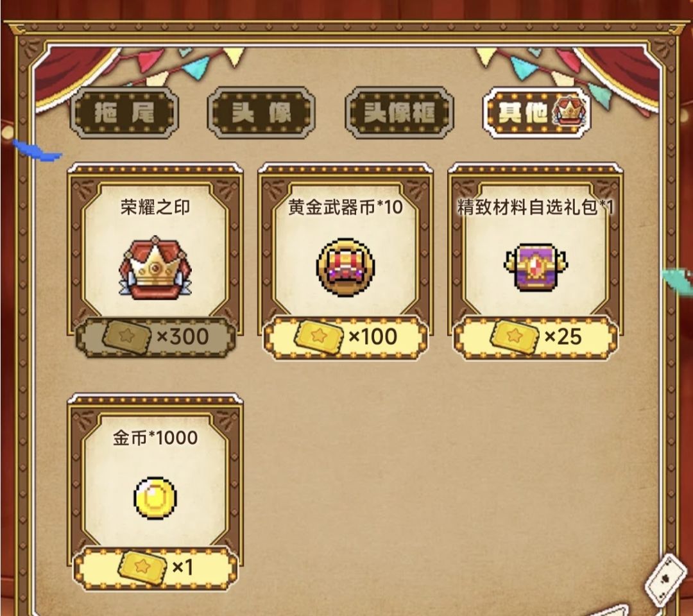Click the 精致材料自选礼包*1 label
Image resolution: width=693 pixels, height=616 pixels.
click(x=536, y=207)
